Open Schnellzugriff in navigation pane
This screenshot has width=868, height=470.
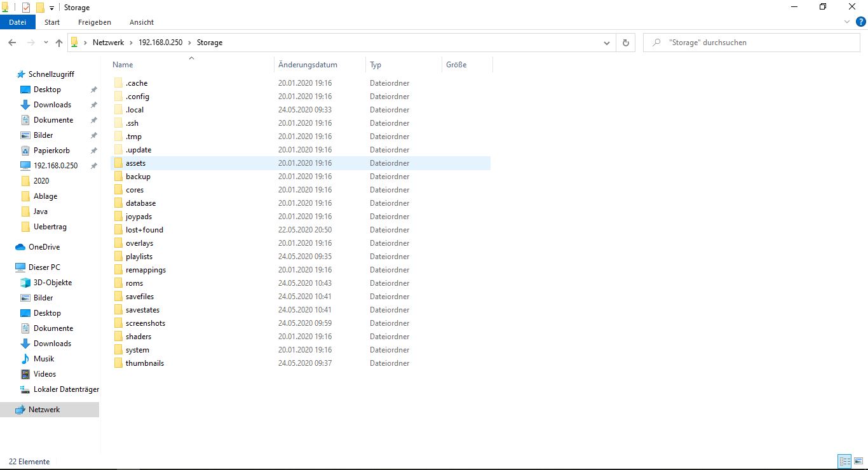coord(51,74)
